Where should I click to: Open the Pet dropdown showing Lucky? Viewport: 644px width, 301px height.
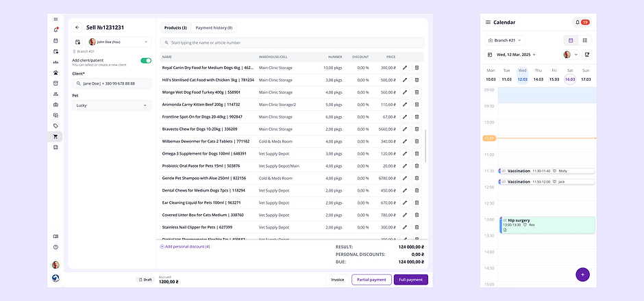click(112, 105)
